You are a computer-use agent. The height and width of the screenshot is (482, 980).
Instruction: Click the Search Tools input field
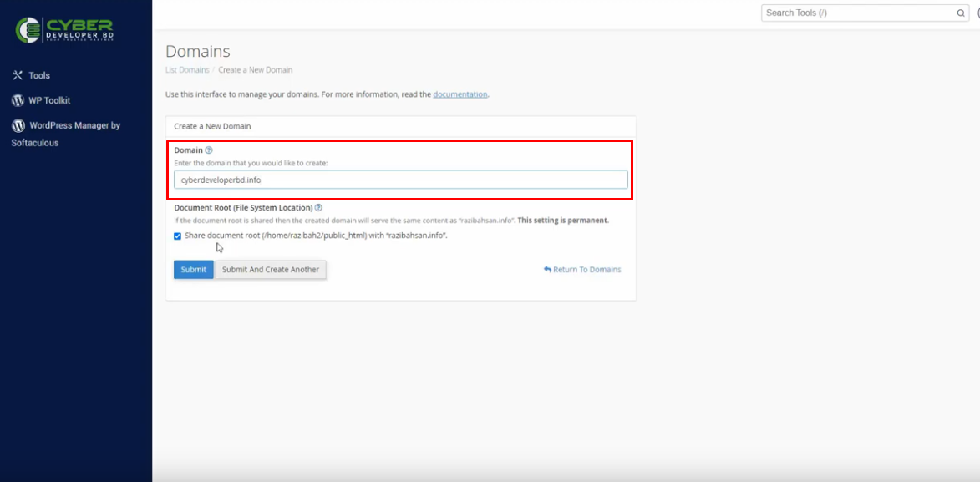point(865,13)
